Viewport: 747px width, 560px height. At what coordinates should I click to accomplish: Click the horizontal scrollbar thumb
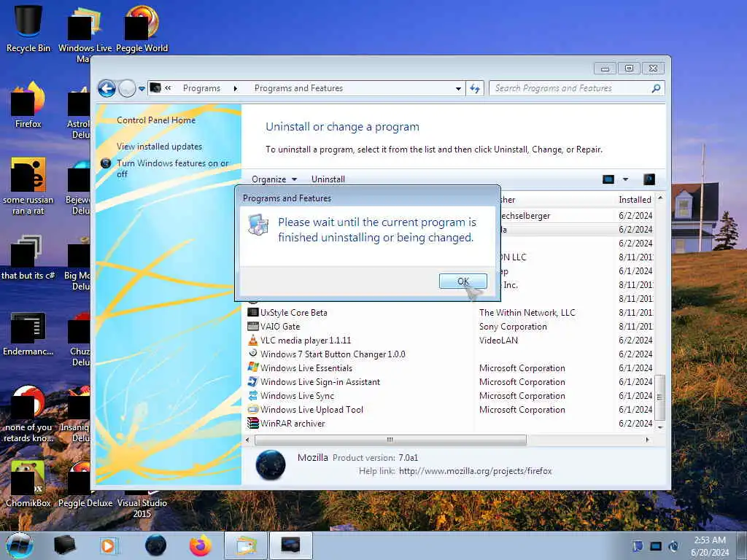[x=391, y=440]
